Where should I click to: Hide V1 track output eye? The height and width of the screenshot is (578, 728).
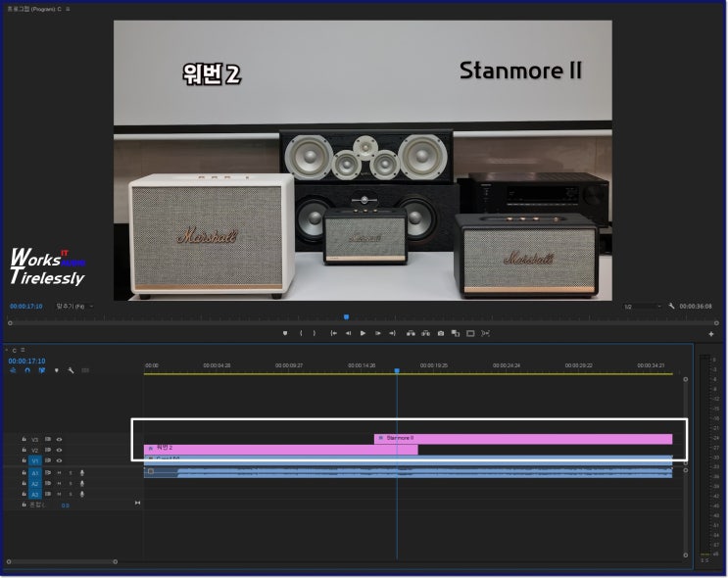point(59,460)
